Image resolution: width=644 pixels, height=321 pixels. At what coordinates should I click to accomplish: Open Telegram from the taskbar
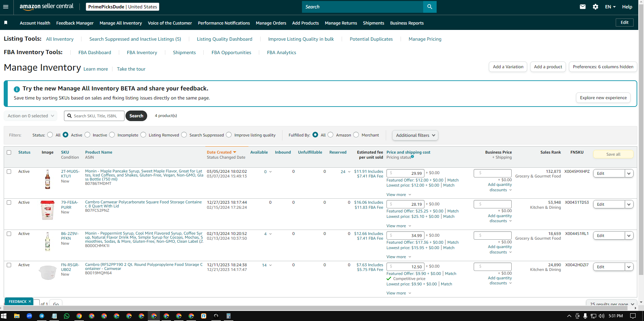[x=42, y=316]
